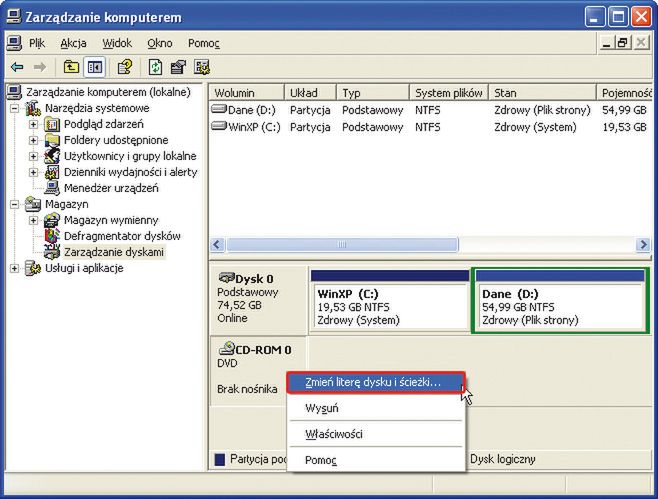Screen dimensions: 658x499
Task: Click the Brak nośnika text under CD-ROM 0
Action: pos(247,389)
